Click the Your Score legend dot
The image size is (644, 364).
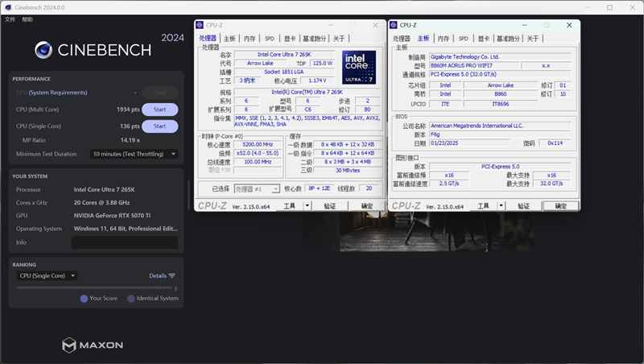(84, 299)
